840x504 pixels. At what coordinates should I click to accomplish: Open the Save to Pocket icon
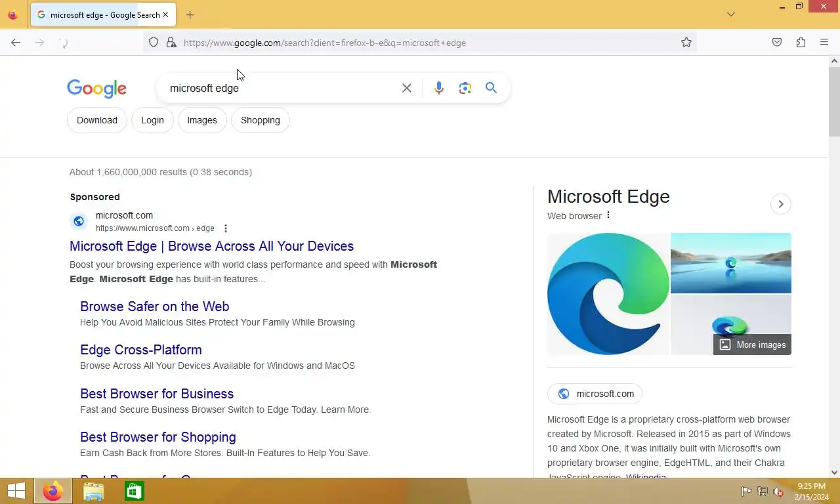(777, 43)
